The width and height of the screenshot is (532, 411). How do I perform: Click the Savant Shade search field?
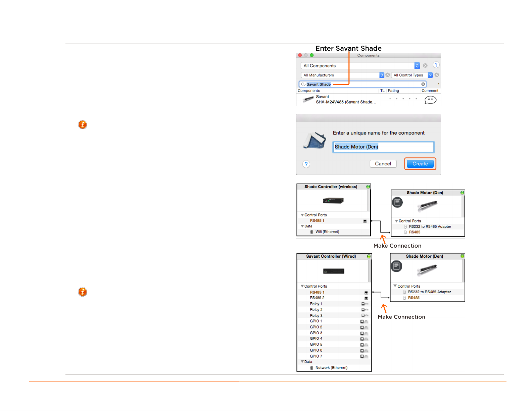tap(363, 84)
